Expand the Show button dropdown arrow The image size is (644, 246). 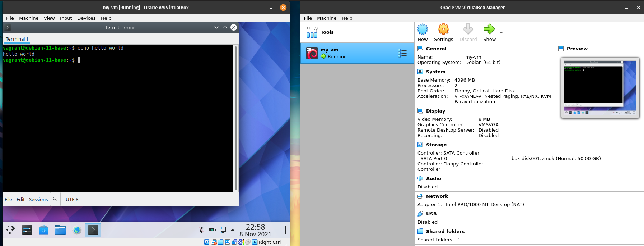point(501,33)
